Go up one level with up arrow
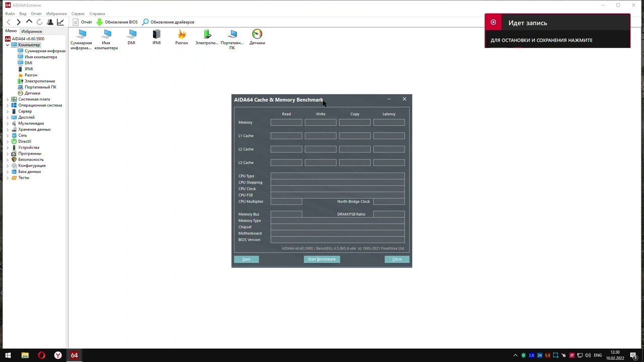 tap(29, 22)
